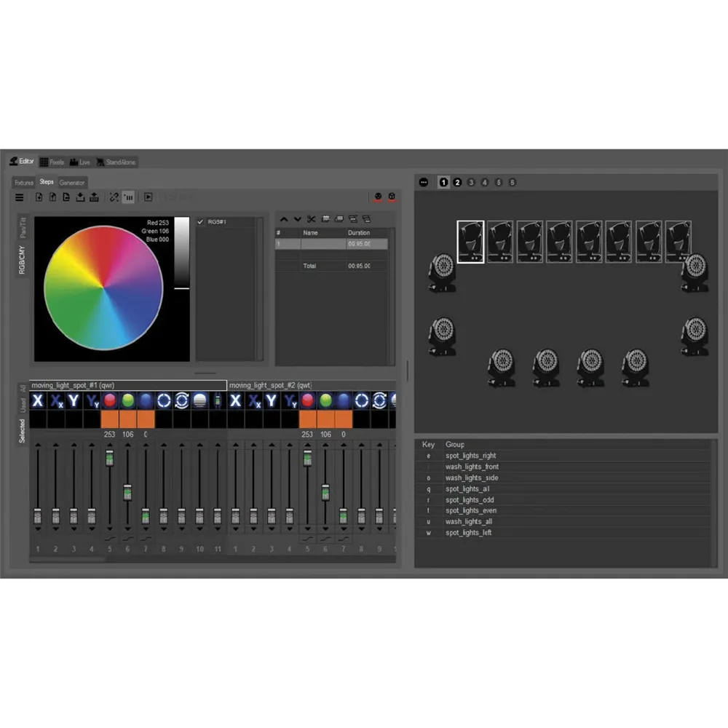728x728 pixels.
Task: Click down arrow below channel 6 fader
Action: click(x=127, y=529)
